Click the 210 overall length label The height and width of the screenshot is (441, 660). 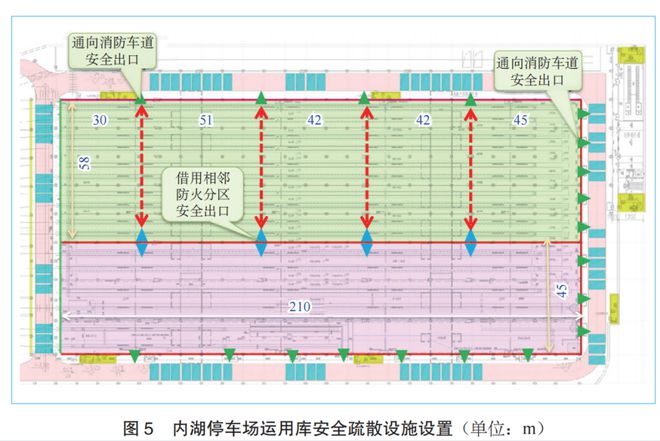[x=300, y=306]
